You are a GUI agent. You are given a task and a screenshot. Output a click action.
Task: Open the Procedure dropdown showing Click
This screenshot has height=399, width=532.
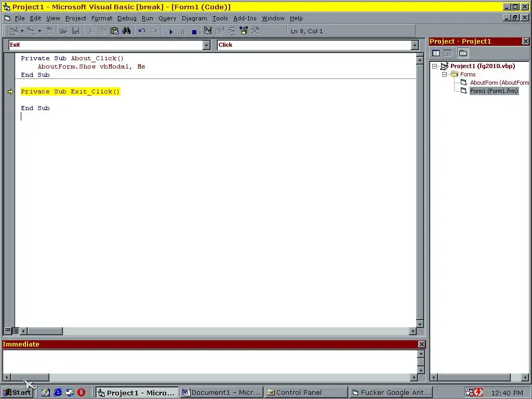415,45
